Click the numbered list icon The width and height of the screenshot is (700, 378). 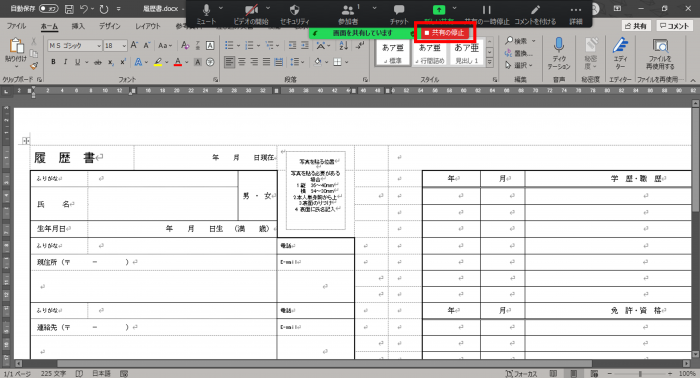tap(249, 46)
